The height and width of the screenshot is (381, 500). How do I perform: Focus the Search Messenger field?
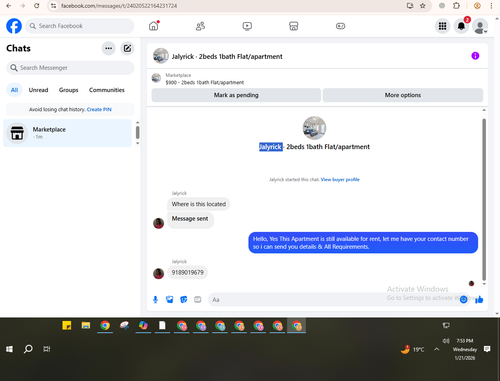click(x=70, y=68)
